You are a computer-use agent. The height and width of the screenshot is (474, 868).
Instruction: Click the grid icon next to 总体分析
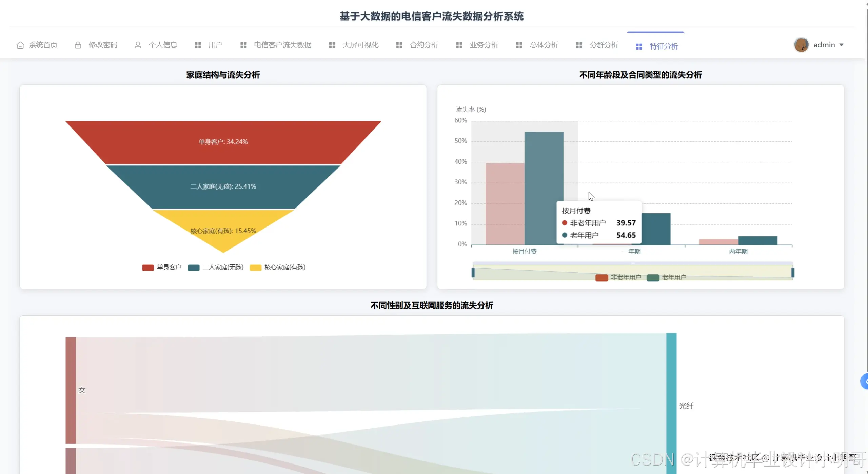tap(519, 45)
